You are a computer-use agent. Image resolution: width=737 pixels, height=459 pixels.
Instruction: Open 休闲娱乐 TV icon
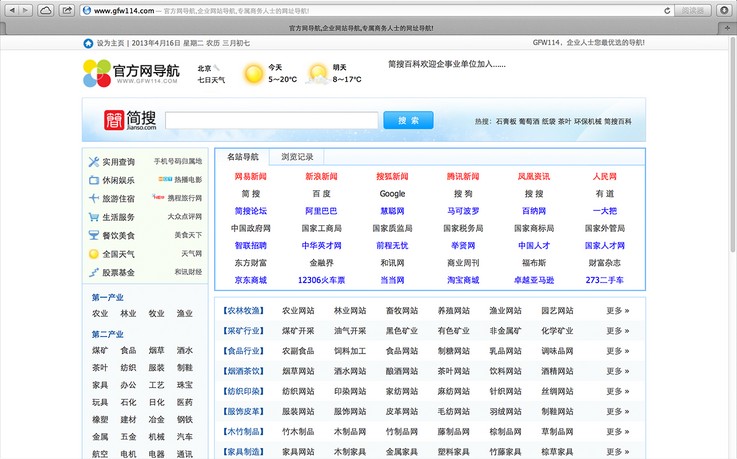pos(94,180)
